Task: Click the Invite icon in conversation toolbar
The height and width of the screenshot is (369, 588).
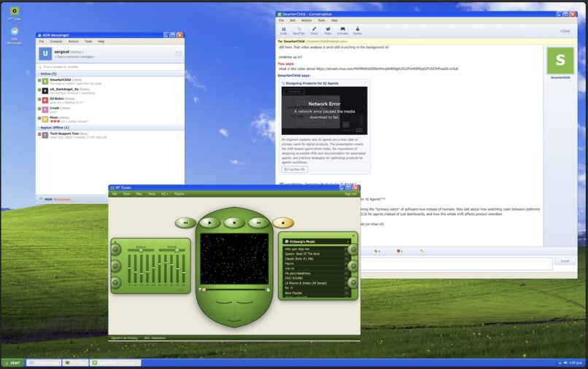Action: (284, 31)
